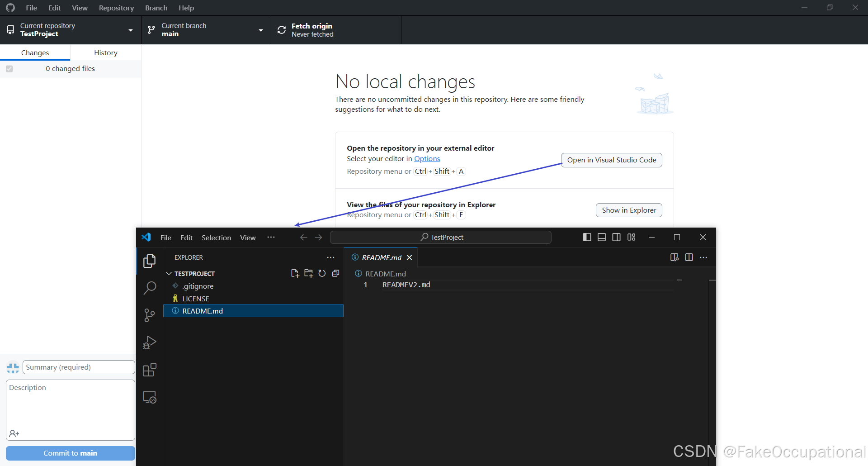The height and width of the screenshot is (466, 868).
Task: Click Fetch origin button
Action: pyautogui.click(x=336, y=30)
